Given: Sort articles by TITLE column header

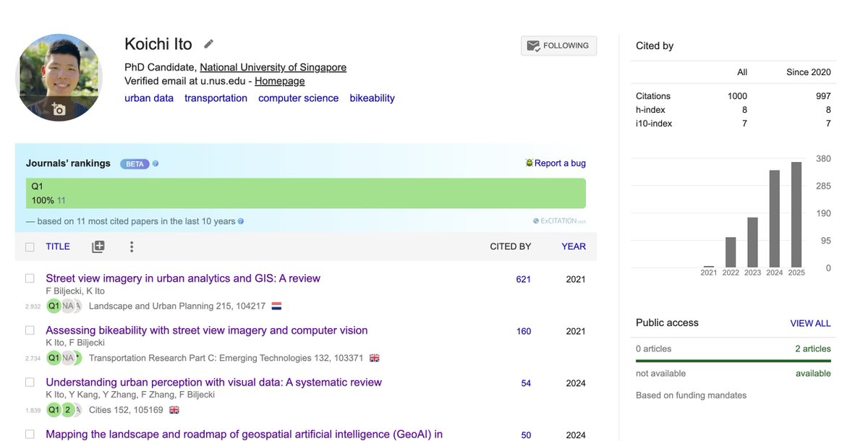Looking at the screenshot, I should 58,247.
